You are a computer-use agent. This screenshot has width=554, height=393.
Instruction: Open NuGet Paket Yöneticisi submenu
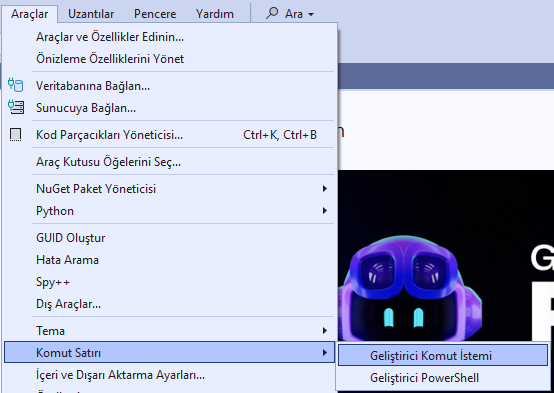point(169,189)
